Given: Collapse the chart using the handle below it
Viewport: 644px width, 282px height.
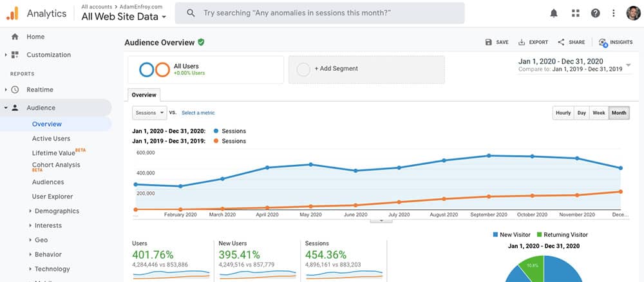Looking at the screenshot, I should (381, 220).
